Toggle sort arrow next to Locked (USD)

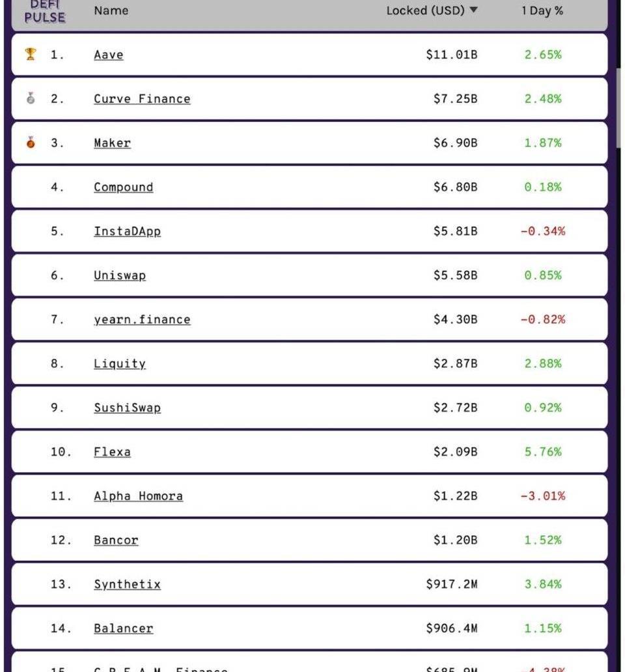(x=473, y=10)
